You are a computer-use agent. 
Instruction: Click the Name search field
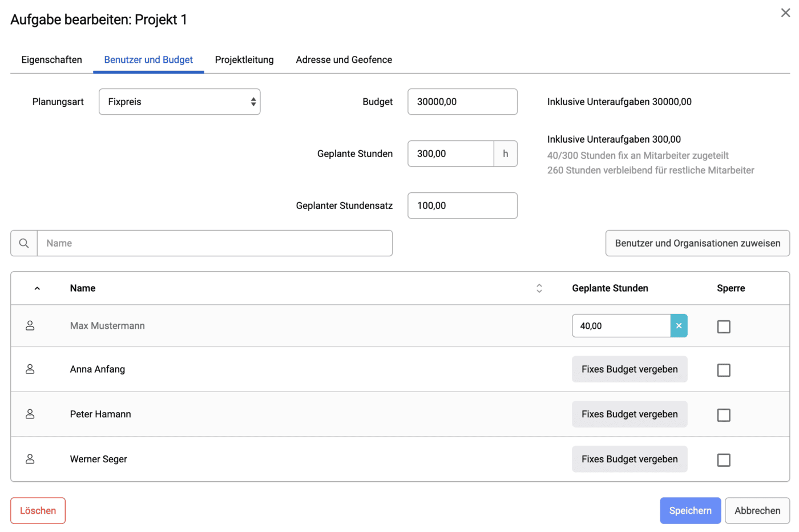pyautogui.click(x=215, y=243)
